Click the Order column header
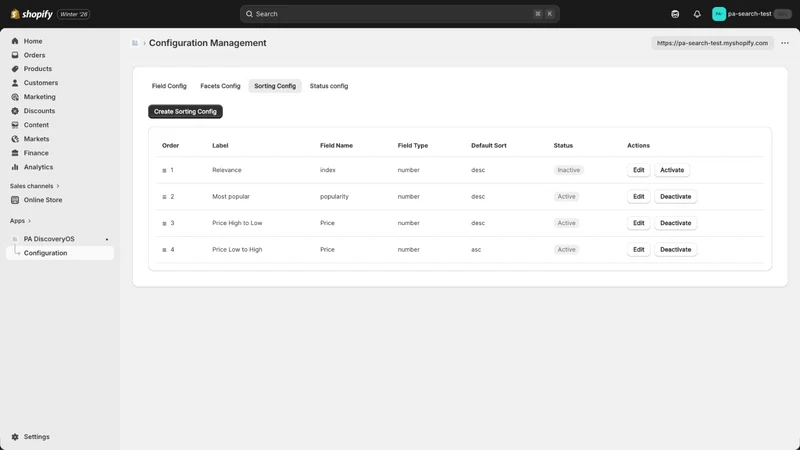 coord(170,145)
